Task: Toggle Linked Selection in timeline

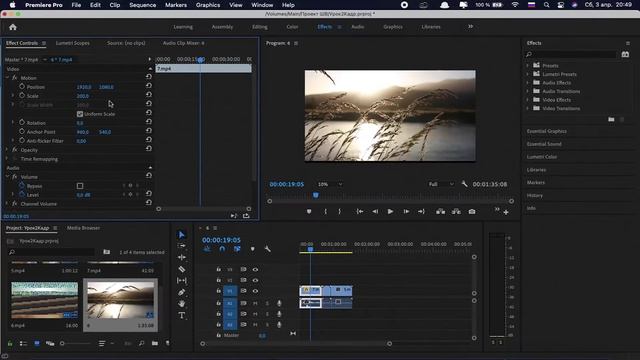Action: (237, 249)
